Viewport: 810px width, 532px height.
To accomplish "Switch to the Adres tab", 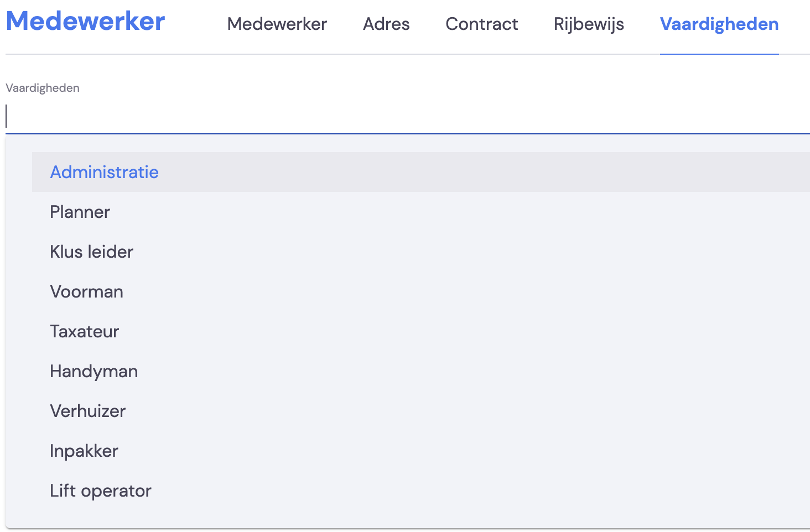I will (386, 24).
